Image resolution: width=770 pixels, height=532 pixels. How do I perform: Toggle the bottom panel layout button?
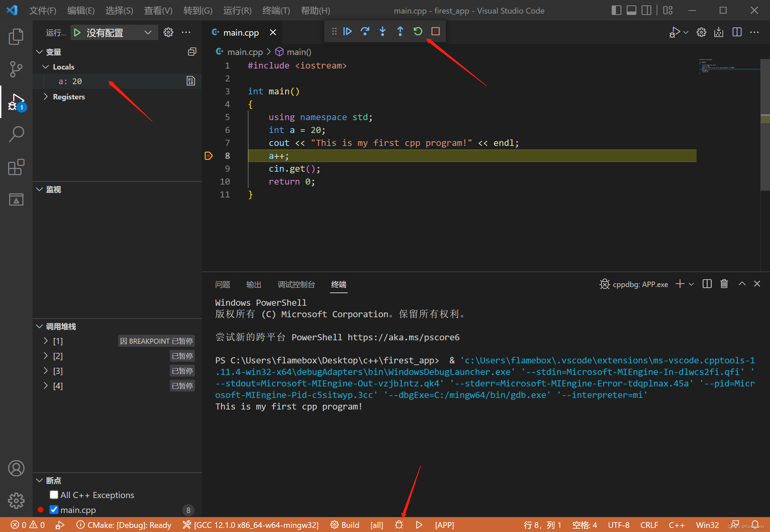click(x=631, y=11)
